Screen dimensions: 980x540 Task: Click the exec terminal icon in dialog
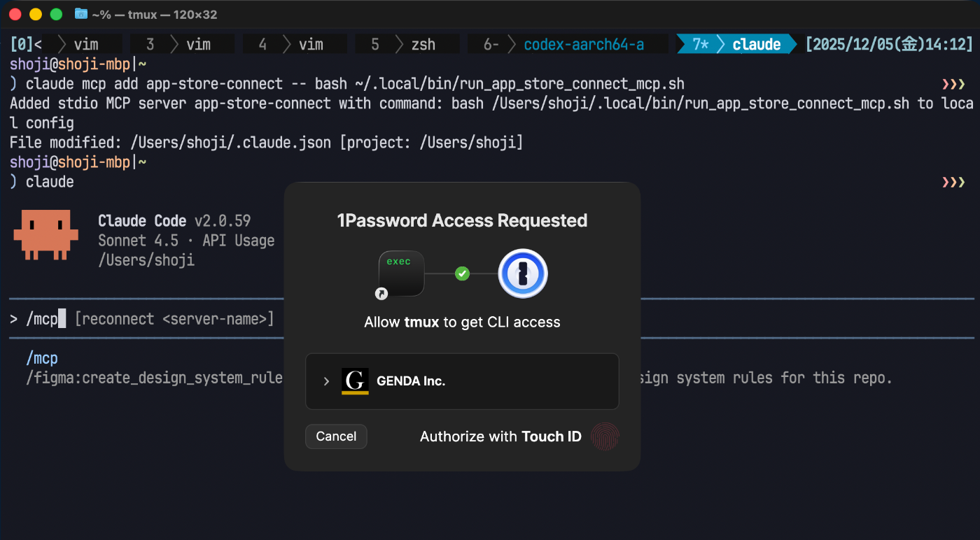pos(401,273)
